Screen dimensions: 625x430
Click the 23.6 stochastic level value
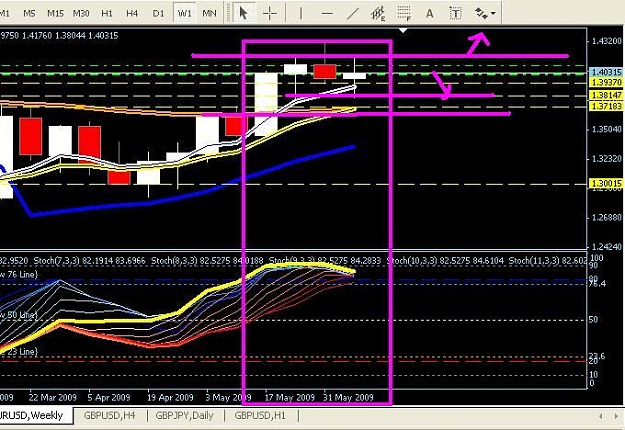[x=597, y=356]
